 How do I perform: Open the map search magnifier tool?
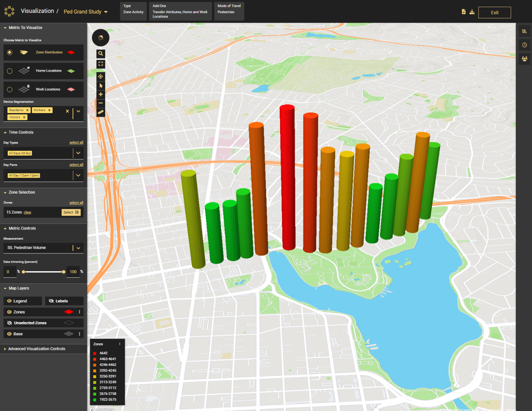100,54
